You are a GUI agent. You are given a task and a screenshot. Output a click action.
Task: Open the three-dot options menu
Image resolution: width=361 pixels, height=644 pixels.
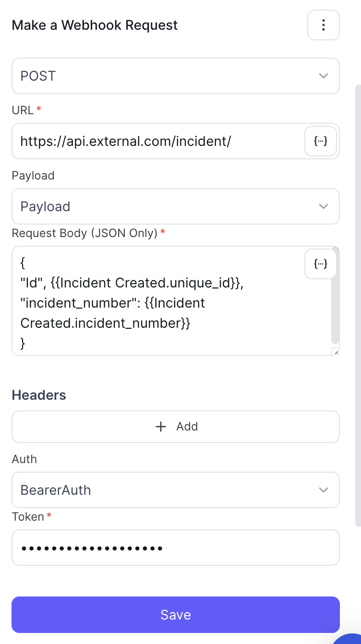coord(324,25)
